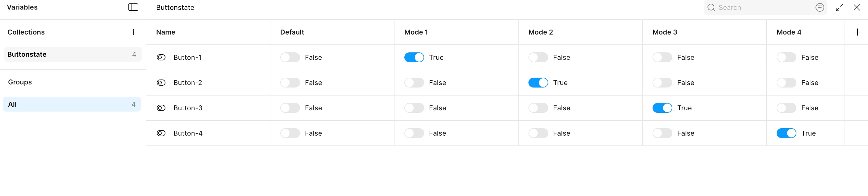Click the boolean type icon for Button-4
Screen dimensions: 868x196
click(x=161, y=133)
